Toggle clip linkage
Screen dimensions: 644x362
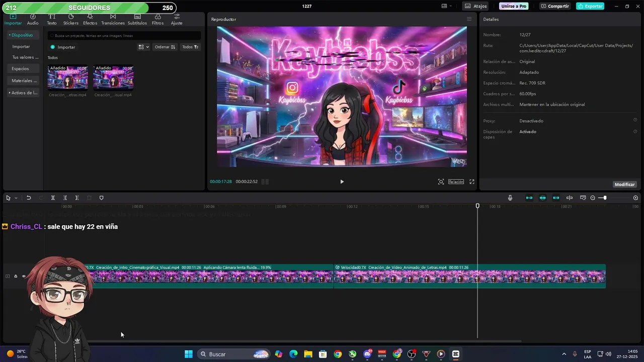click(556, 198)
